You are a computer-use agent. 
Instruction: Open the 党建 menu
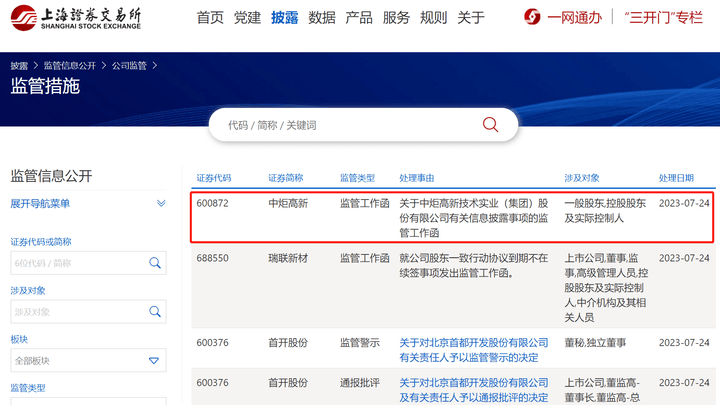247,18
